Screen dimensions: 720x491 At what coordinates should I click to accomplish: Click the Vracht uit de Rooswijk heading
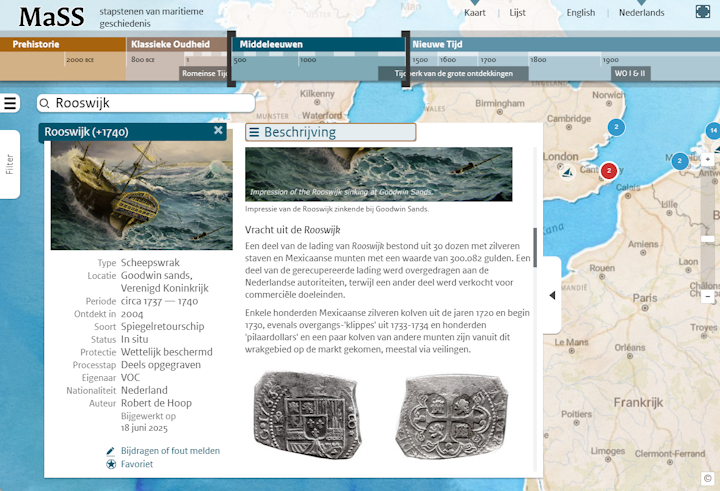292,230
